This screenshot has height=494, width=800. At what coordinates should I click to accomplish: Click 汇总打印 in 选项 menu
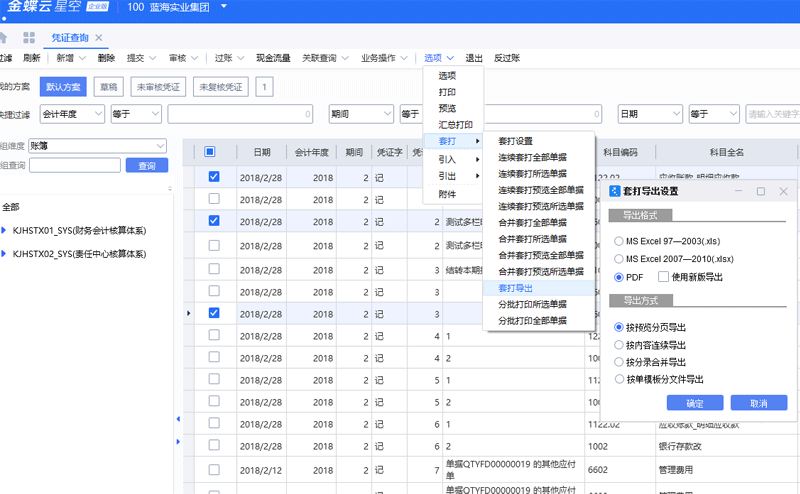(x=454, y=125)
